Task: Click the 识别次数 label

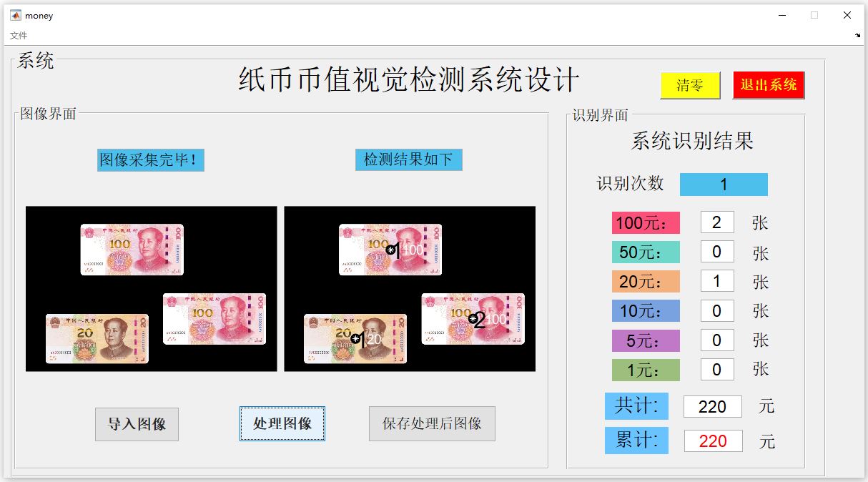Action: coord(631,184)
